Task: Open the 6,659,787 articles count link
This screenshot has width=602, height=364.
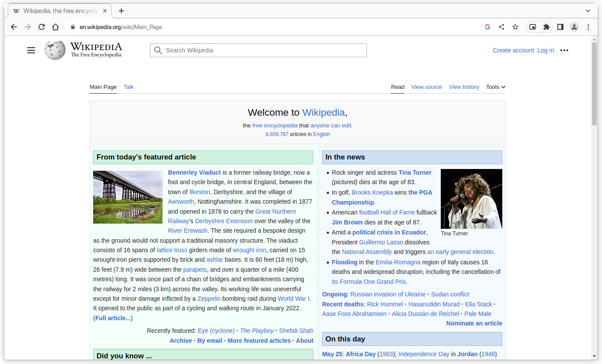Action: (277, 134)
